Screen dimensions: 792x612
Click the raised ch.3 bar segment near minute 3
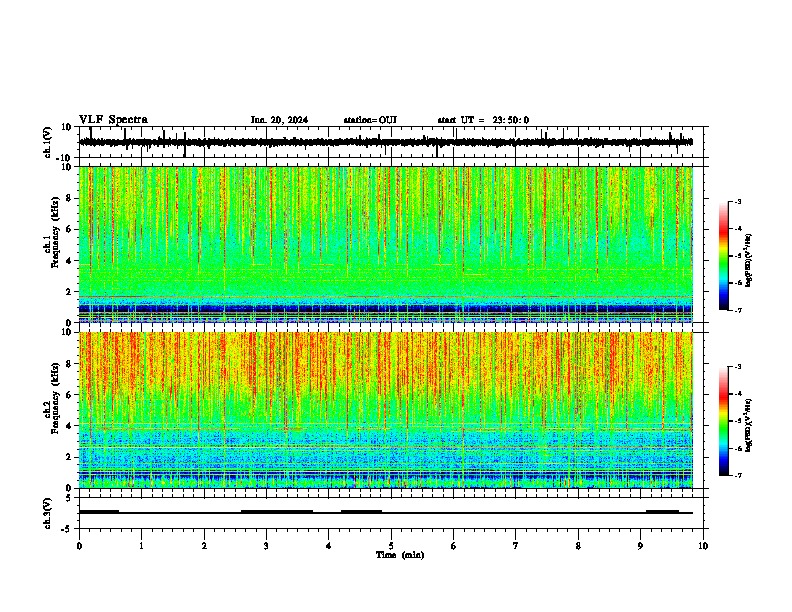(x=277, y=512)
